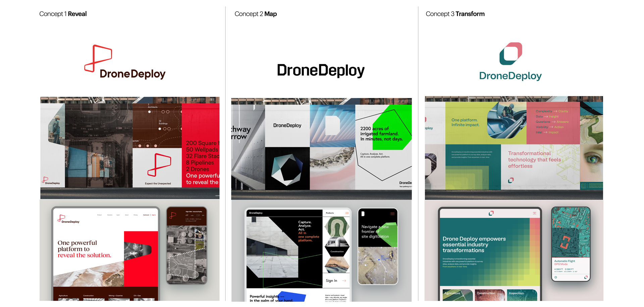Viewport: 644px width, 307px height.
Task: Click the blue map point on Concept 2 phone
Action: pyautogui.click(x=379, y=260)
